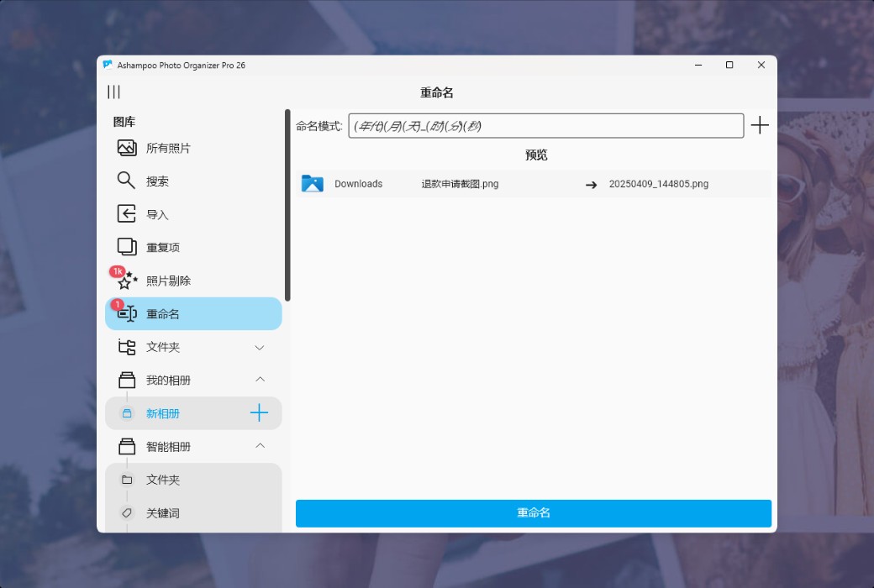Expand the 文件夹 (Folders) section
874x588 pixels.
coord(261,347)
